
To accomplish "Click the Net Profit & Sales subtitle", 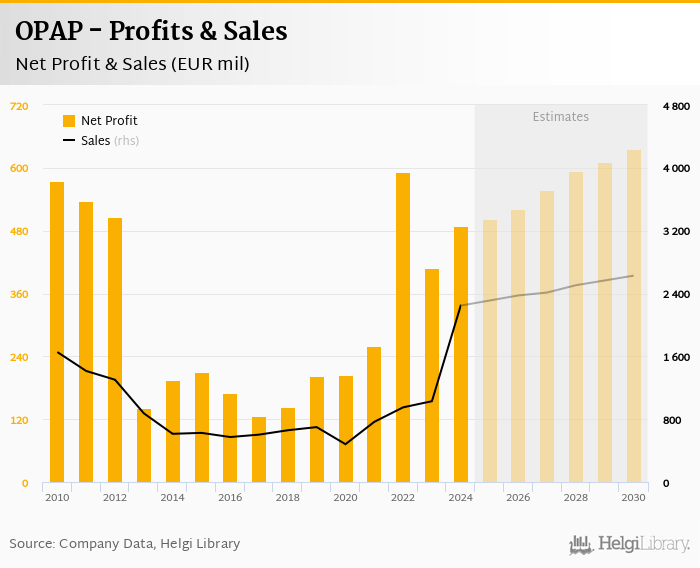I will click(132, 64).
